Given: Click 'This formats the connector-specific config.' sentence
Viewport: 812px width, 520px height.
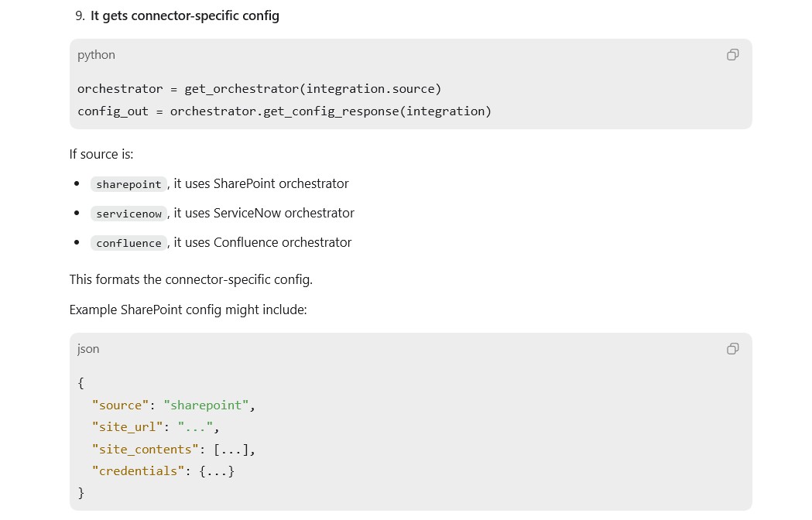Looking at the screenshot, I should click(191, 279).
